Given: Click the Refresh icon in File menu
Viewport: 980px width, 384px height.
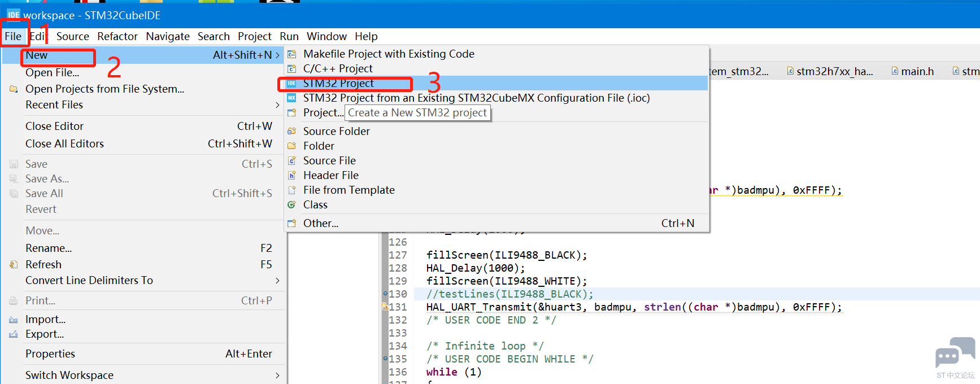Looking at the screenshot, I should click(x=14, y=264).
